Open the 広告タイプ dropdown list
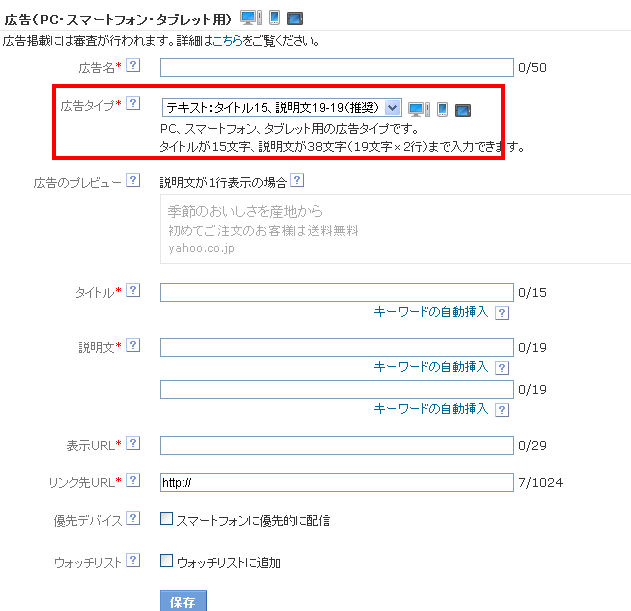The height and width of the screenshot is (611, 631). pos(281,108)
